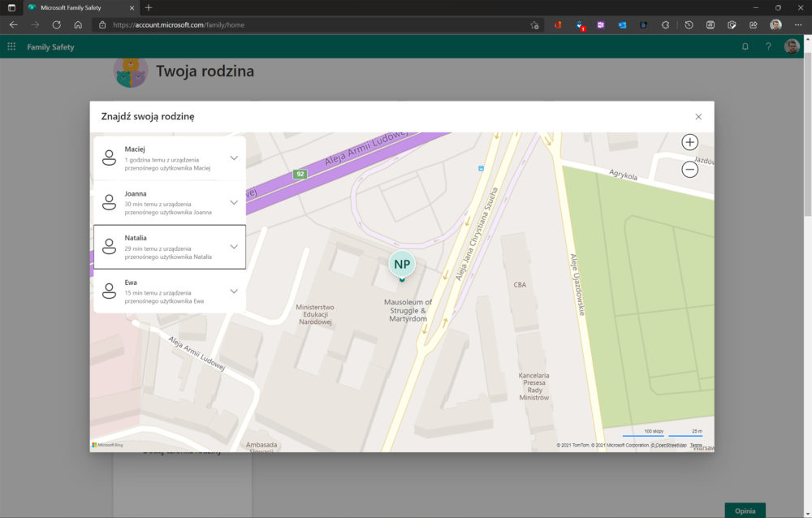Select Maciej's avatar icon
The height and width of the screenshot is (518, 812).
point(109,158)
